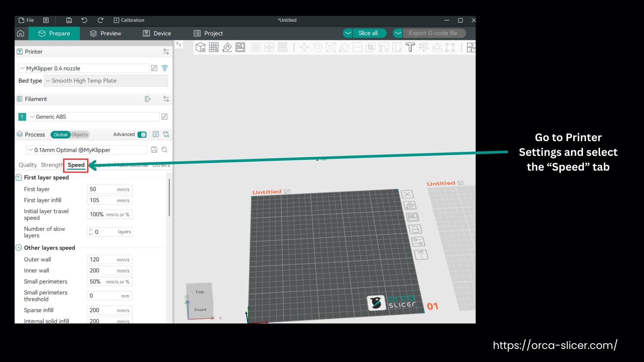Screen dimensions: 644x362
Task: Select the Cut tool
Action: (x=357, y=47)
